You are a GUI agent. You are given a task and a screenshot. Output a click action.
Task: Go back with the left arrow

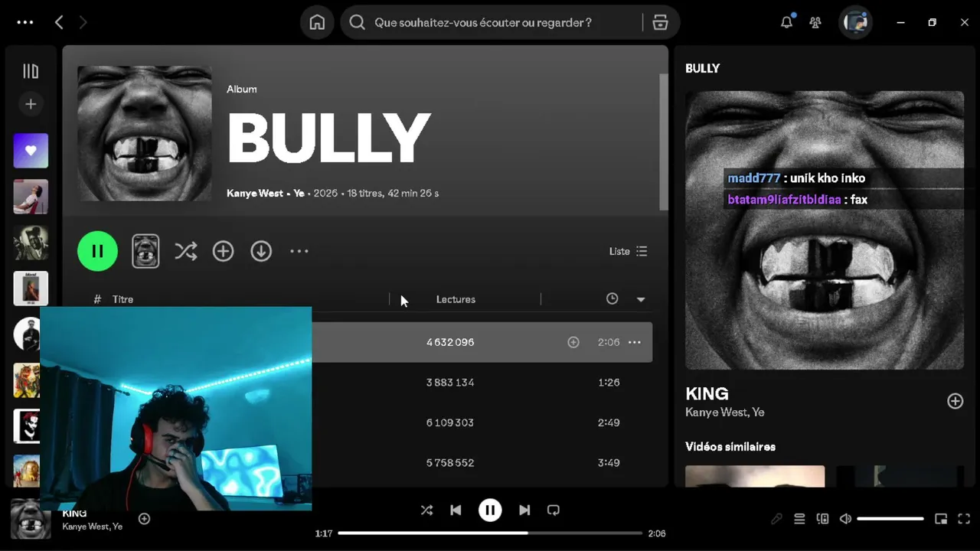tap(59, 22)
